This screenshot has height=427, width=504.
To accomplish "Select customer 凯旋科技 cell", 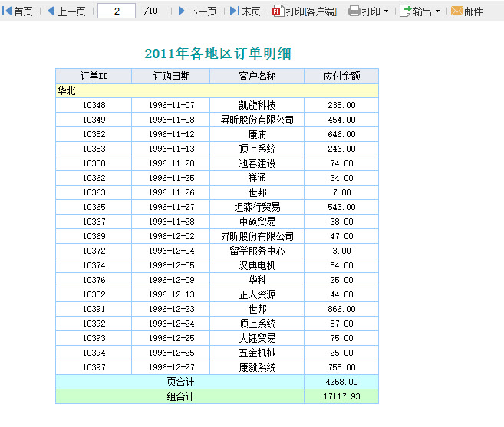I will (257, 105).
